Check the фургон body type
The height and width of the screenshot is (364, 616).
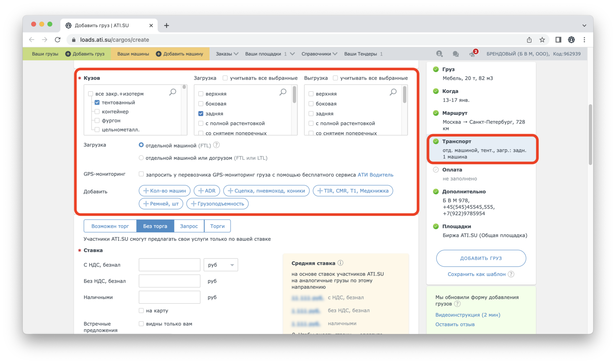pyautogui.click(x=97, y=121)
